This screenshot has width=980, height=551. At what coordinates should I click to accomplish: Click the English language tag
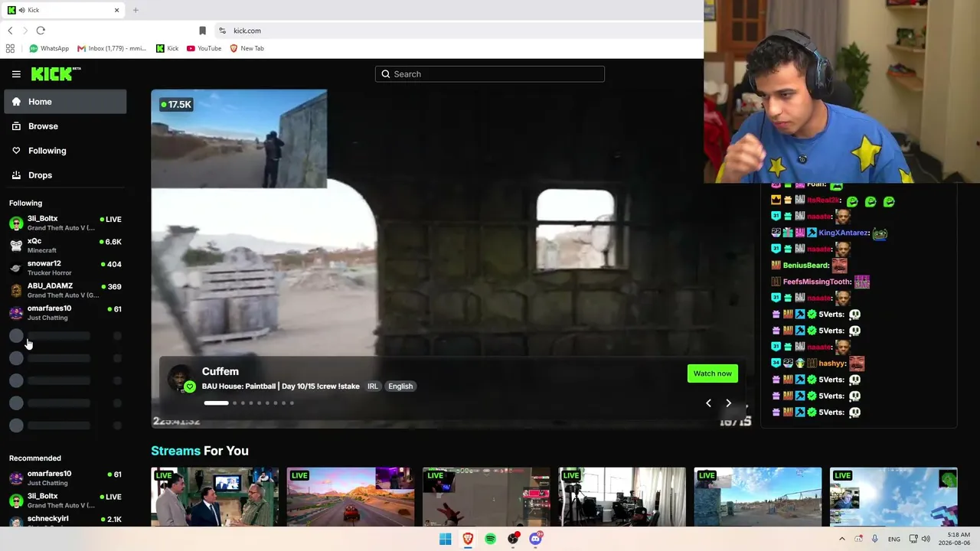click(x=400, y=386)
